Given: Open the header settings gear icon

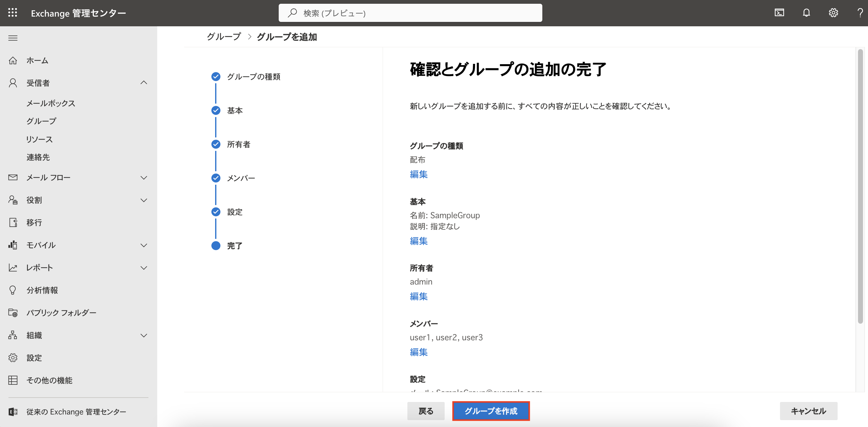Looking at the screenshot, I should [833, 13].
